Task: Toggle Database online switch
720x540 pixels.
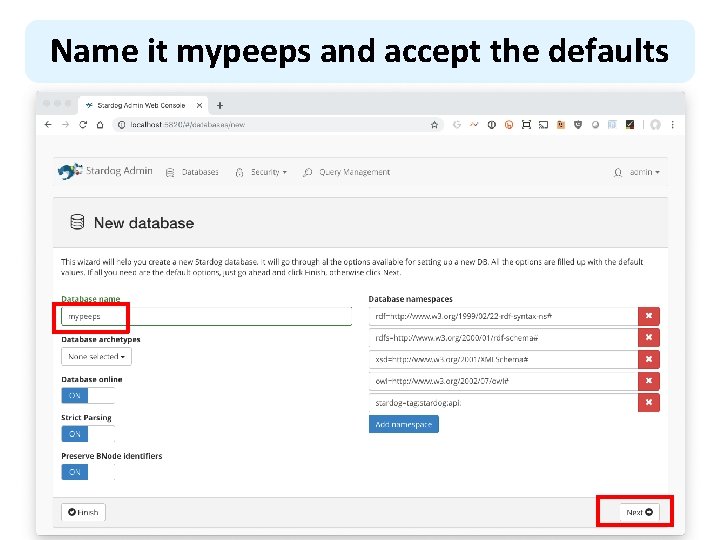Action: (88, 396)
